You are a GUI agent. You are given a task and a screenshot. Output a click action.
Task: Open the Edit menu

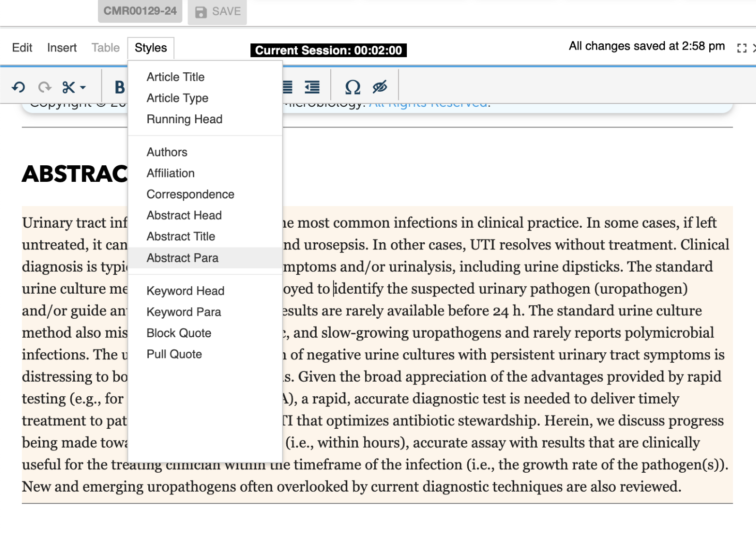click(22, 48)
